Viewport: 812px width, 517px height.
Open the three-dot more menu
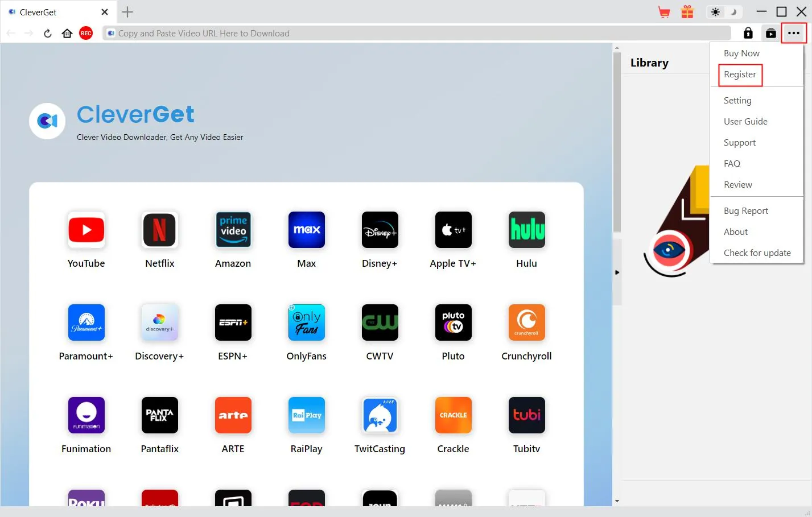click(794, 34)
